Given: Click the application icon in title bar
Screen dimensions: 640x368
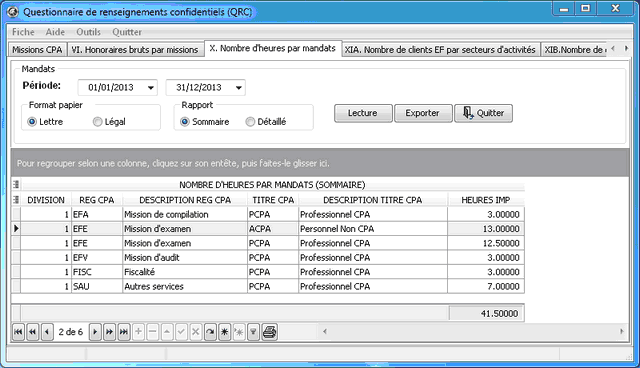Looking at the screenshot, I should tap(13, 12).
